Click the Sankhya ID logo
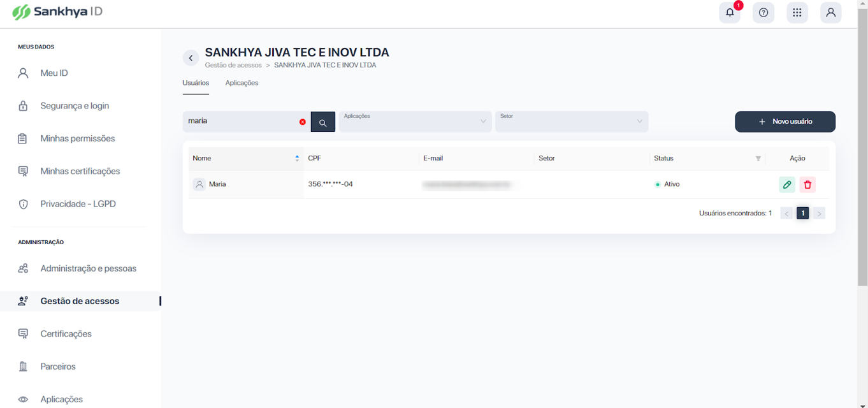868x408 pixels. [x=57, y=12]
